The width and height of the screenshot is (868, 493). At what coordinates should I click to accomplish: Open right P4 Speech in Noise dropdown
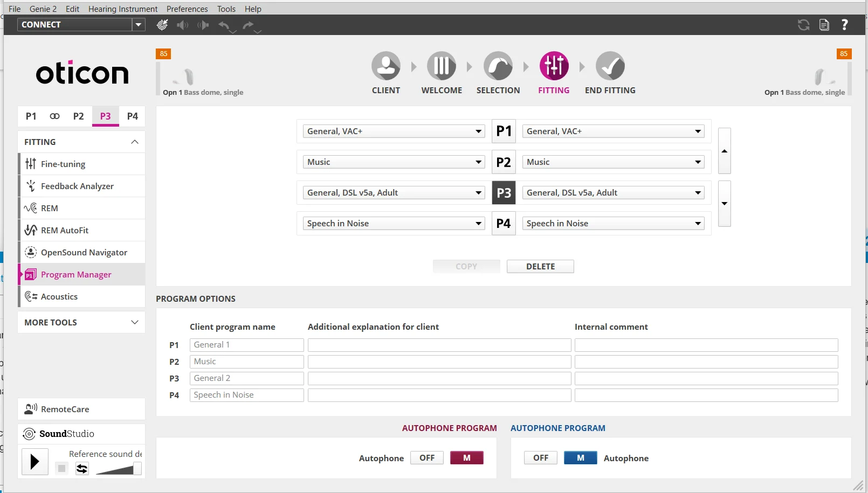pos(614,223)
